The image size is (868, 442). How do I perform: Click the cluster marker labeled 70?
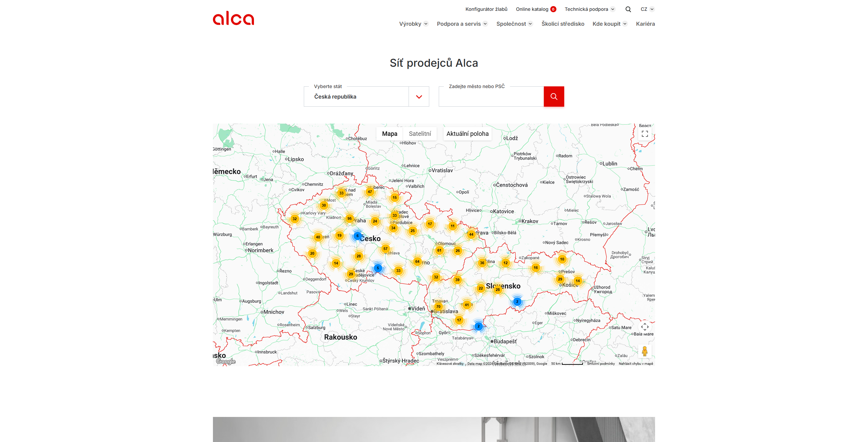click(438, 307)
